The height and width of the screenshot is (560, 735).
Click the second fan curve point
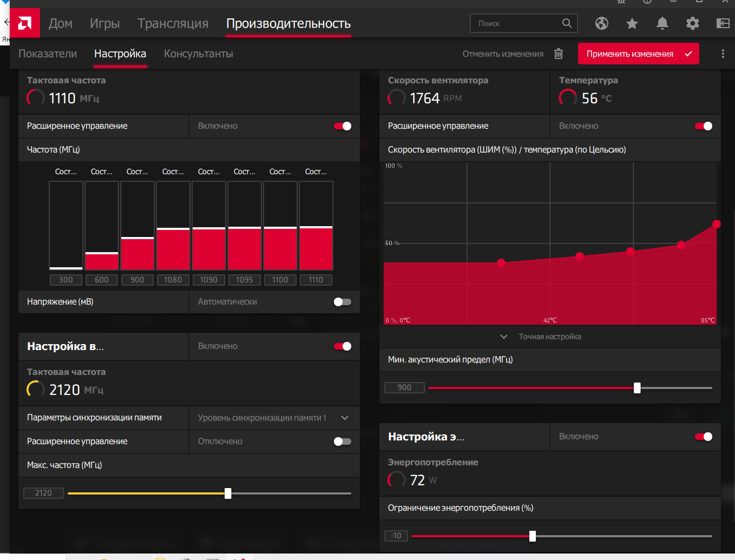click(580, 256)
